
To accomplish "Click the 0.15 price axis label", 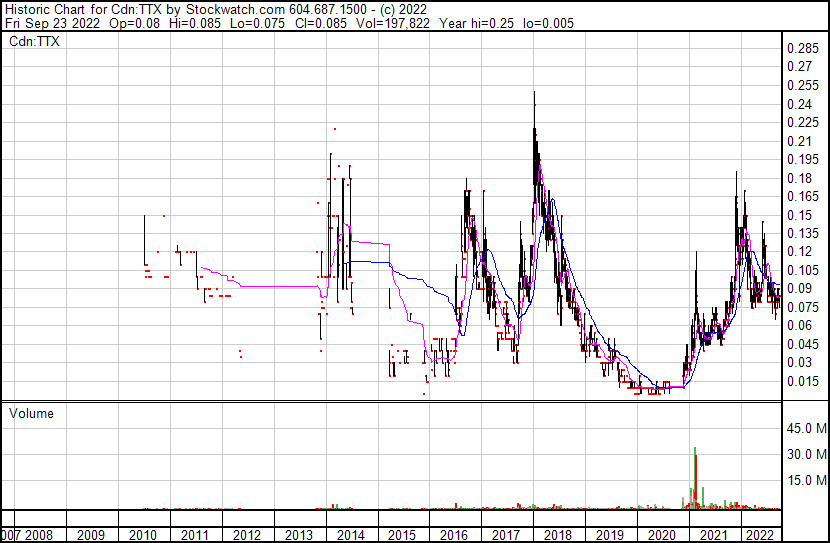I will [799, 215].
